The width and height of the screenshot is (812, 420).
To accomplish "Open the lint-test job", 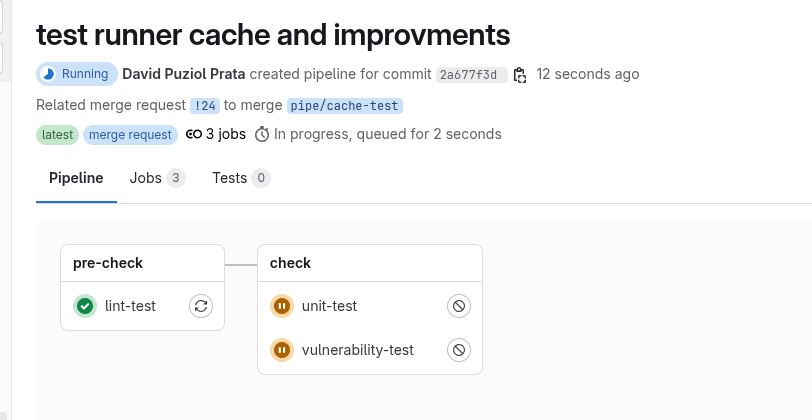I will tap(130, 306).
